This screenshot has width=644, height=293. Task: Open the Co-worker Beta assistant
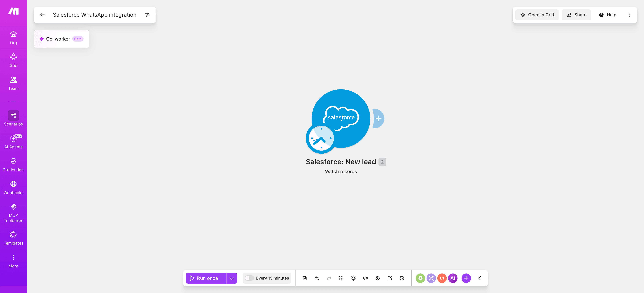point(61,39)
